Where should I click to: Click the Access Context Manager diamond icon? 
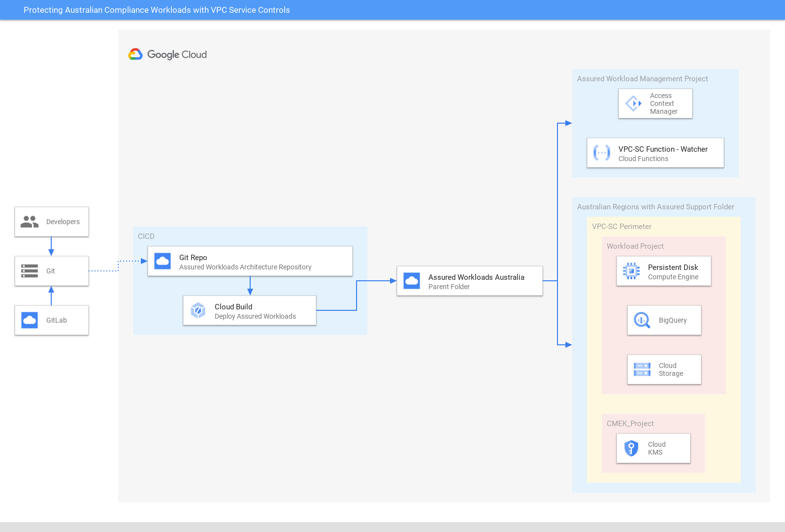click(x=633, y=103)
